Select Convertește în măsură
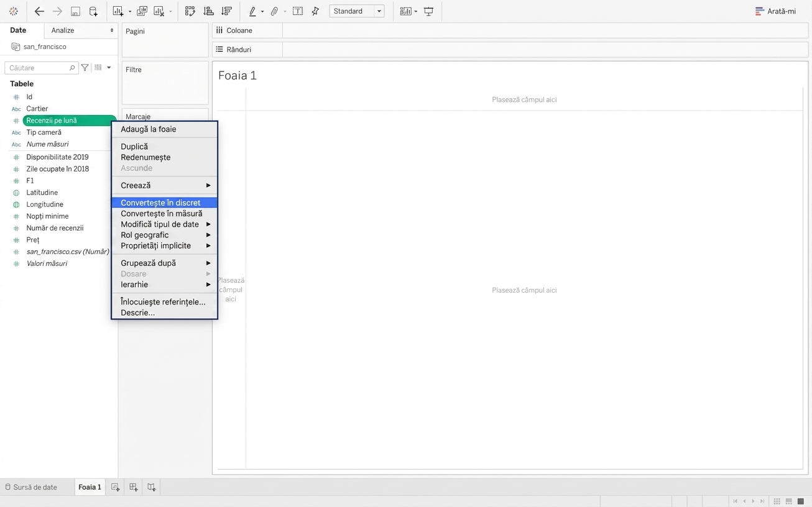Image resolution: width=812 pixels, height=507 pixels. pyautogui.click(x=165, y=213)
